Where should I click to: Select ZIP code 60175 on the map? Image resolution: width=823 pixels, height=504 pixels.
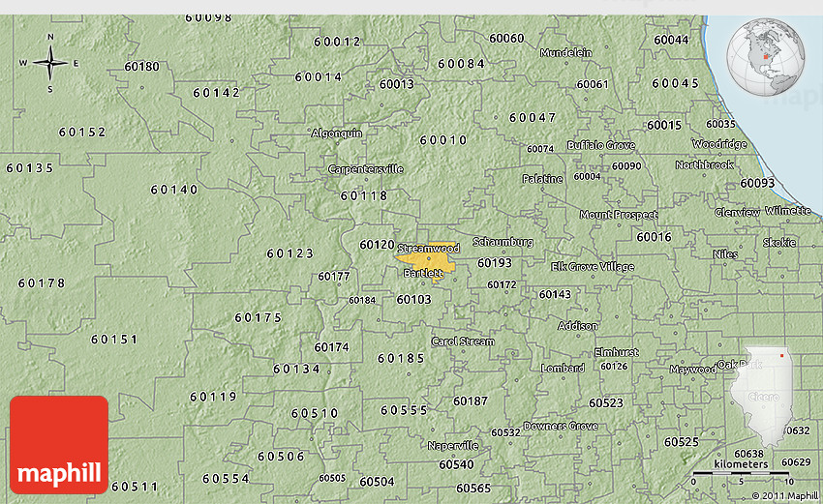(x=258, y=317)
